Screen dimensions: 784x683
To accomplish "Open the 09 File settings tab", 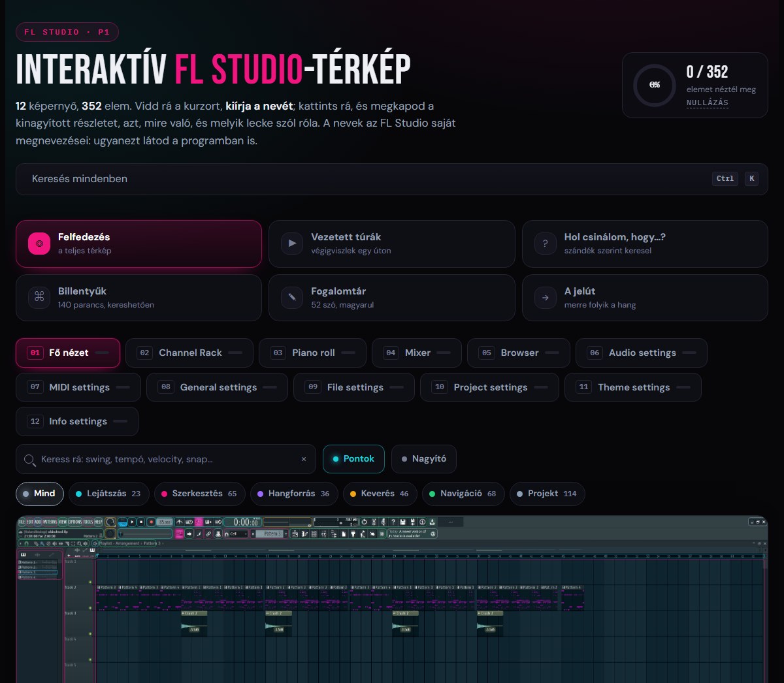I will coord(354,387).
